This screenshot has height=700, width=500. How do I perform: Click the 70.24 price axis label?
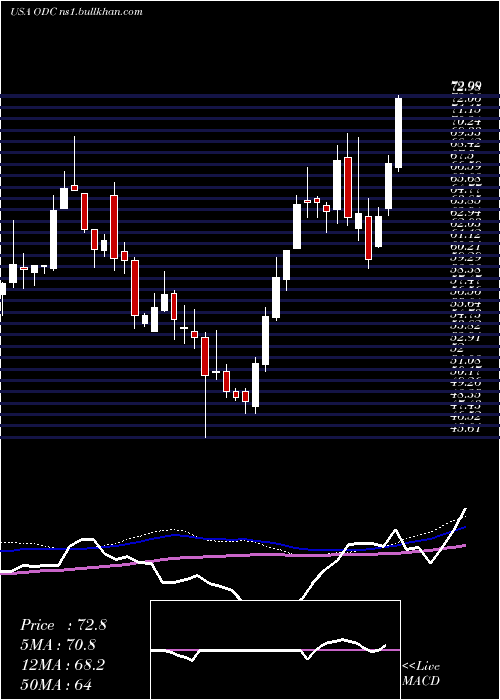(466, 121)
